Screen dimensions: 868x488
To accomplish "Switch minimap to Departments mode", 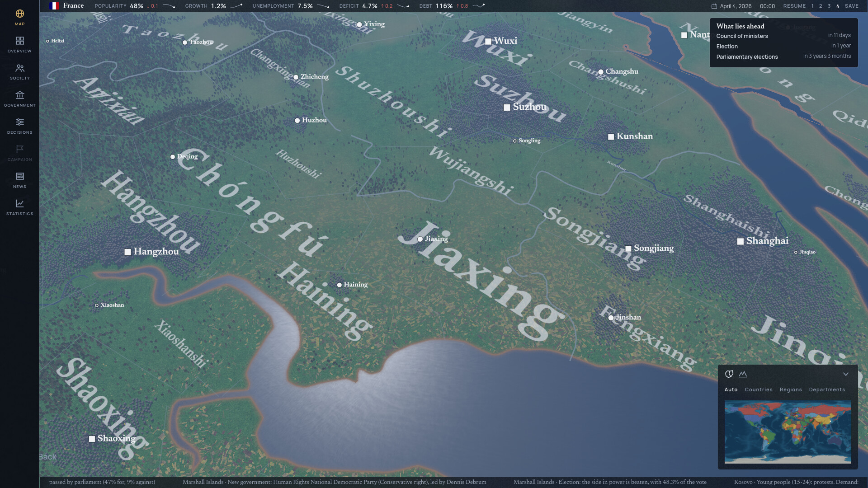I will click(827, 389).
